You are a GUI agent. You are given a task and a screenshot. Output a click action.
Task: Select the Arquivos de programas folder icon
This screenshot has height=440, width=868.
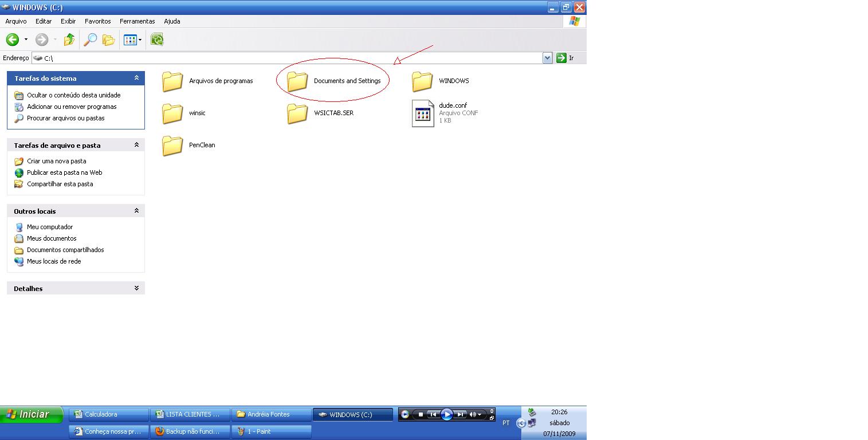(x=172, y=81)
